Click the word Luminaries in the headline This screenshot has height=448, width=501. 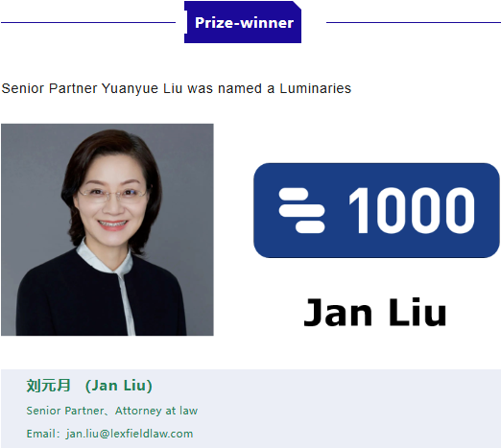316,88
